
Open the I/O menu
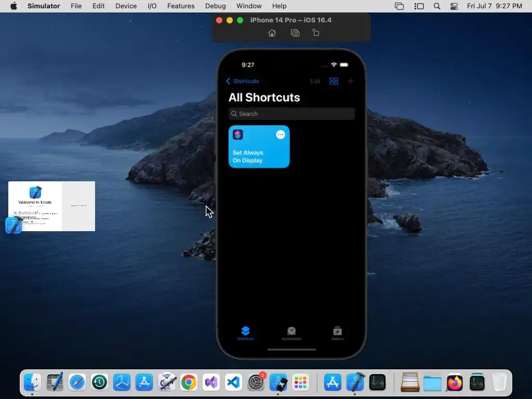pyautogui.click(x=152, y=6)
